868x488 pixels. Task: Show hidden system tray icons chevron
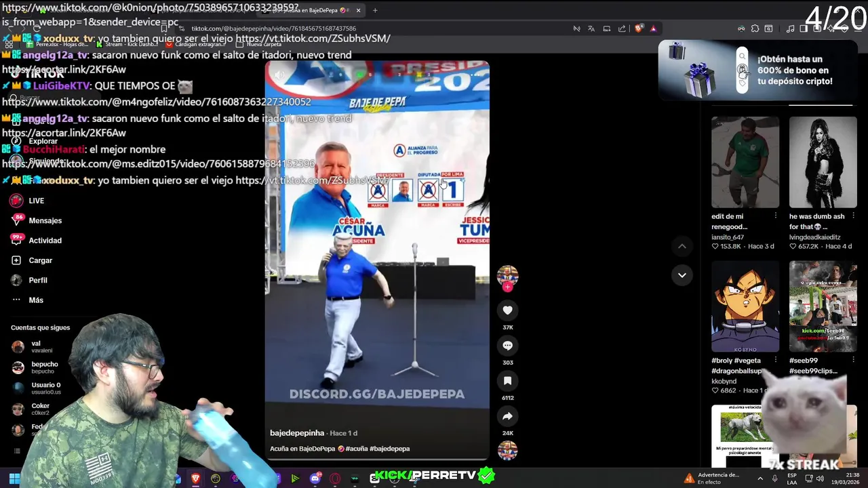(x=759, y=479)
